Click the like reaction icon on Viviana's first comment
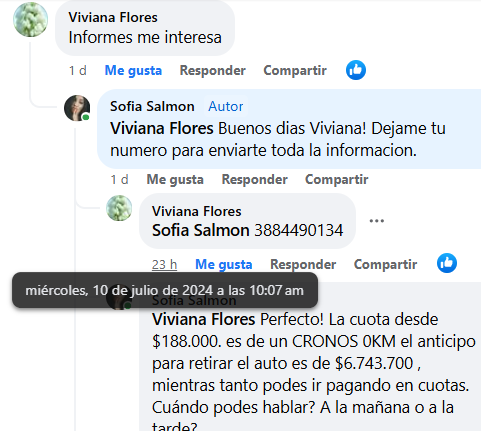 tap(356, 70)
